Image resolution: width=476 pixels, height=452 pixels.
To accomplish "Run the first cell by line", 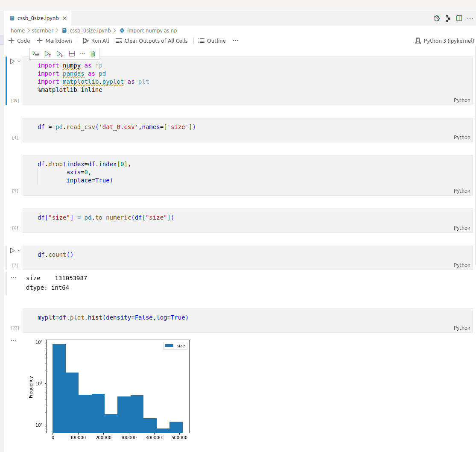I will [36, 54].
